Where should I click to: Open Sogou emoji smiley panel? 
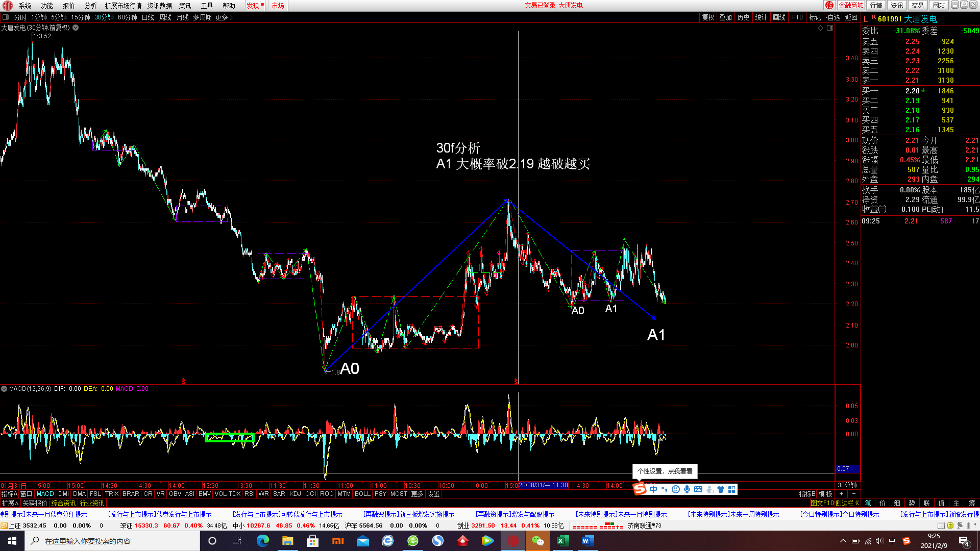(676, 489)
